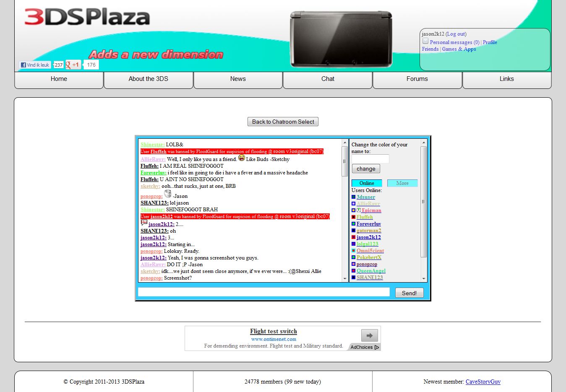566x392 pixels.
Task: Log out of jason2k12 account
Action: point(456,34)
